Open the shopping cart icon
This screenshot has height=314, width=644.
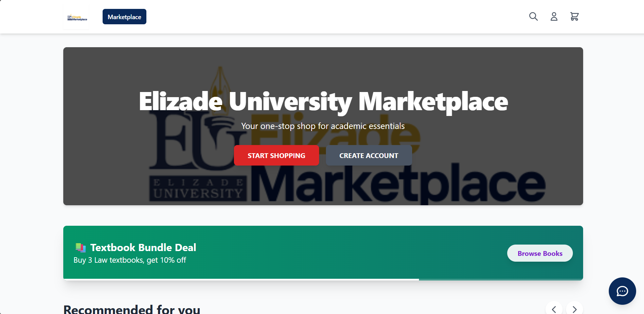[574, 16]
